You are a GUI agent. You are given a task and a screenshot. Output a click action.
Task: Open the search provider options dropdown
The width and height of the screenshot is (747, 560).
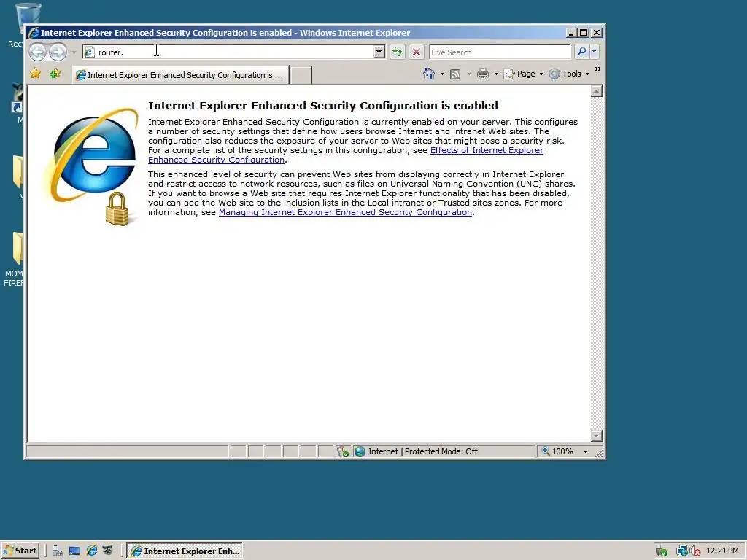pyautogui.click(x=594, y=52)
